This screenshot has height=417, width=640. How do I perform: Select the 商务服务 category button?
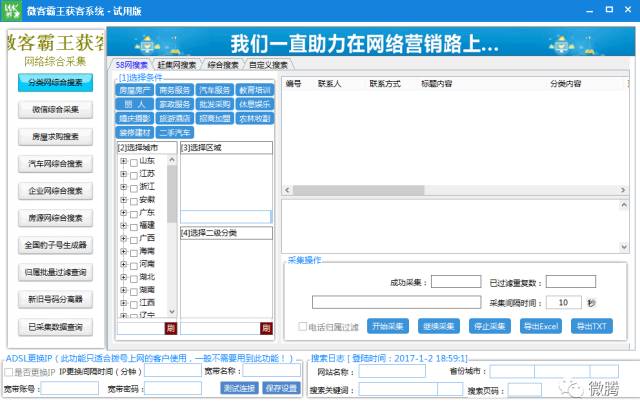click(x=175, y=90)
